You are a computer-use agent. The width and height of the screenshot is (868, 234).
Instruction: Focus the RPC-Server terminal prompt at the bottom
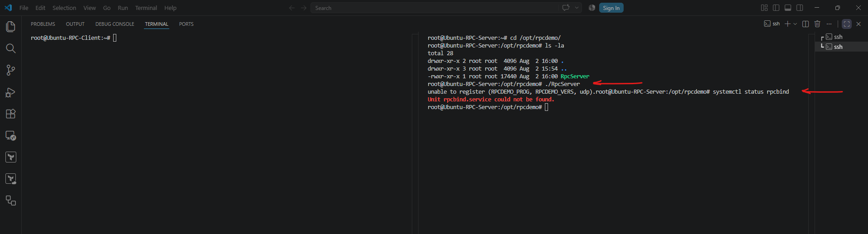coord(488,107)
